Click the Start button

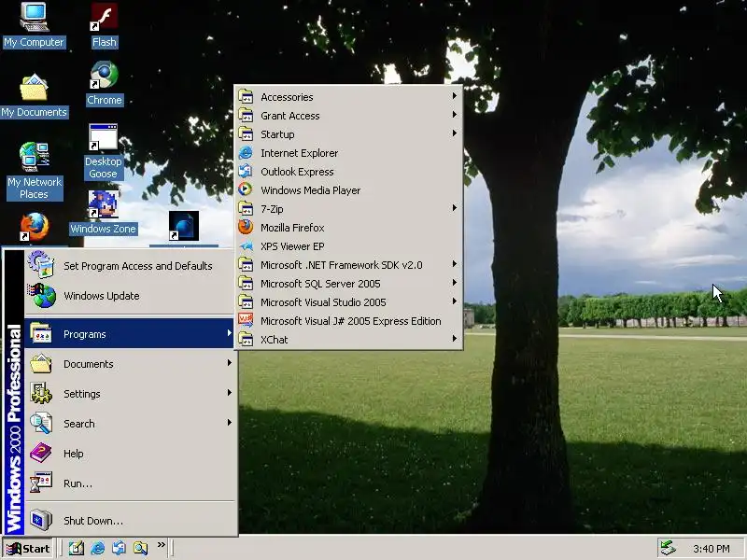point(28,549)
